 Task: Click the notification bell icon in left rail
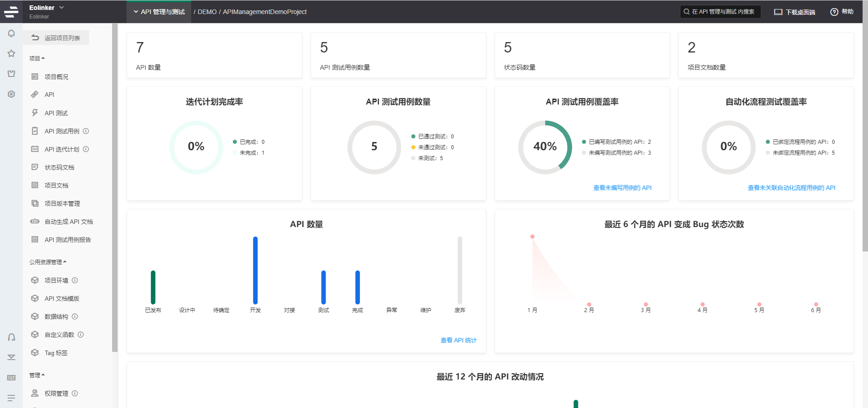tap(11, 33)
